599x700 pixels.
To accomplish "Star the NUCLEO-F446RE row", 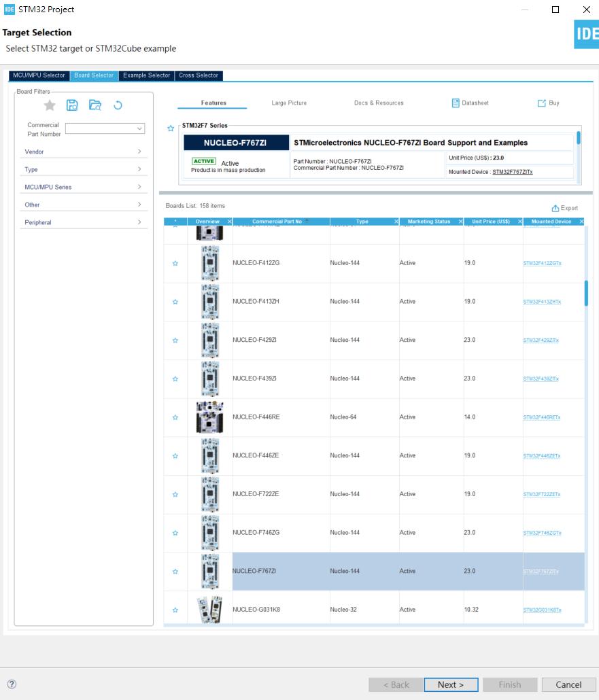I will (x=175, y=417).
